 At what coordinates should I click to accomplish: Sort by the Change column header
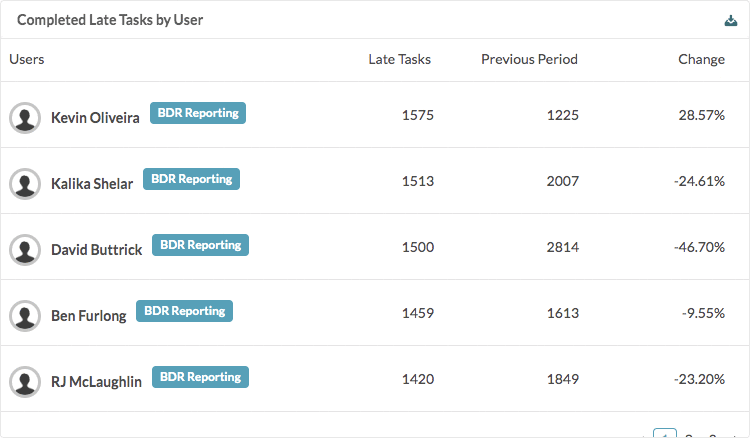click(x=701, y=60)
